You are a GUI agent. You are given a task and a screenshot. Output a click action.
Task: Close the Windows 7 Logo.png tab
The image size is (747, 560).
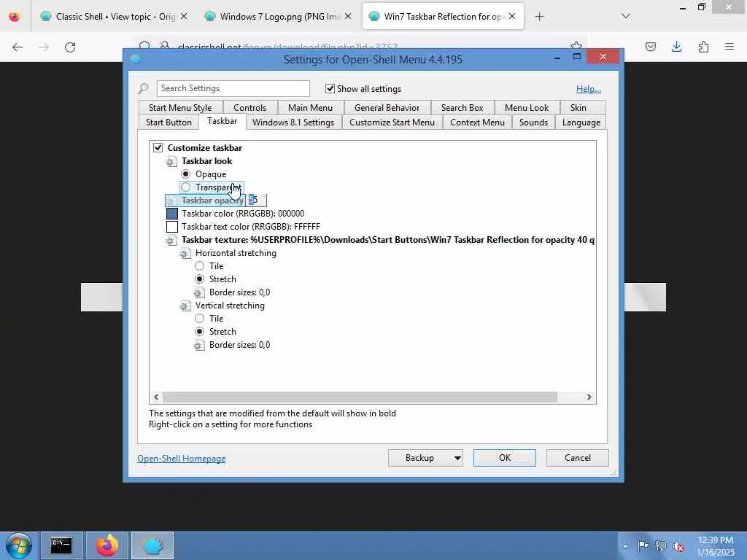[348, 16]
